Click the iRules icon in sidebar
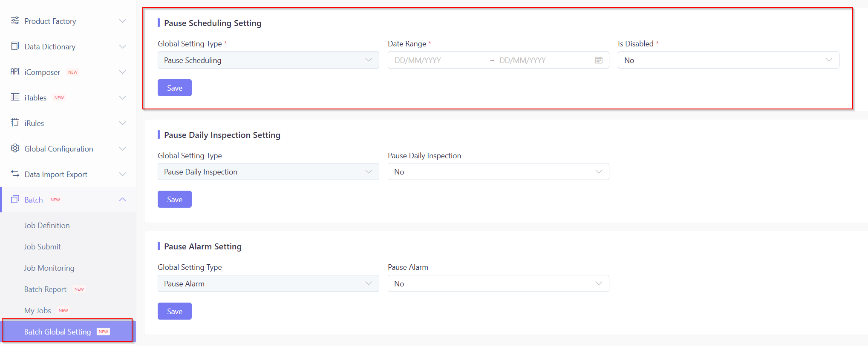The image size is (868, 346). 15,123
